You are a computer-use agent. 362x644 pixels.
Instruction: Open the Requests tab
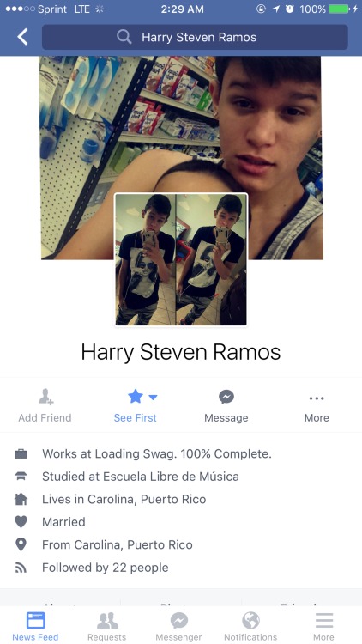(x=106, y=626)
